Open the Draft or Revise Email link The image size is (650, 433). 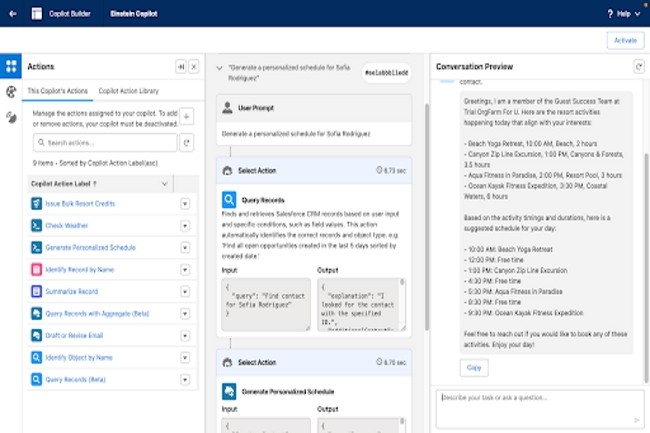(x=74, y=335)
